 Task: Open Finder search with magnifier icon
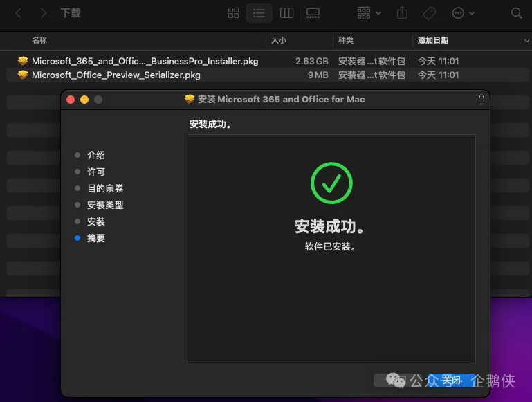click(516, 13)
